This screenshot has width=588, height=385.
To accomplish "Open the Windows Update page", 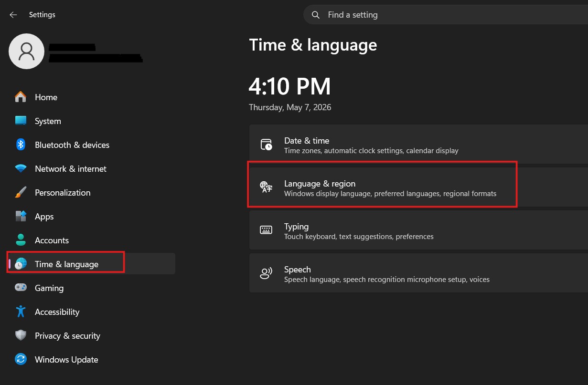I will click(91, 359).
